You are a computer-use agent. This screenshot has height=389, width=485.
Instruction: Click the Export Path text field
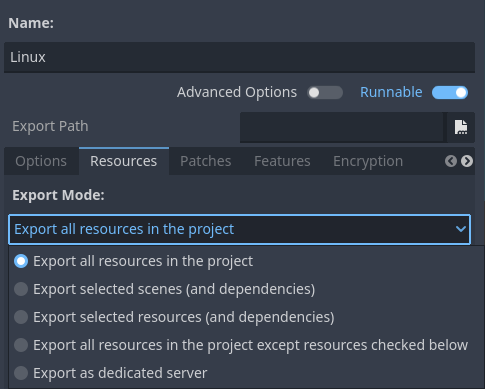tap(343, 127)
